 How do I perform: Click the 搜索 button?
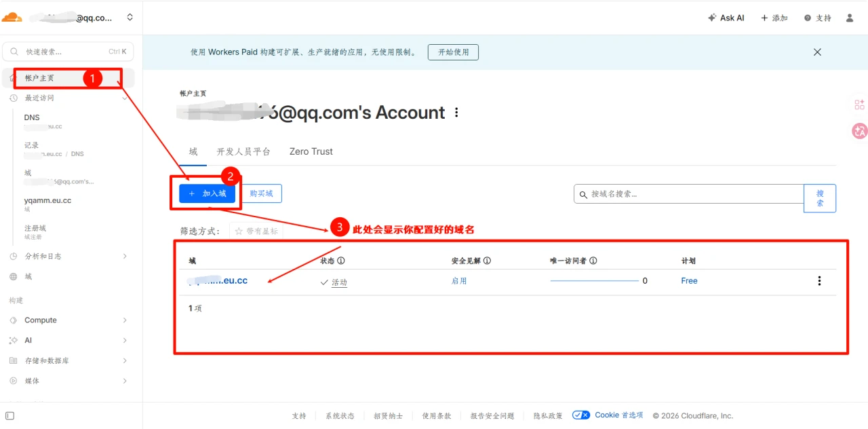coord(820,198)
